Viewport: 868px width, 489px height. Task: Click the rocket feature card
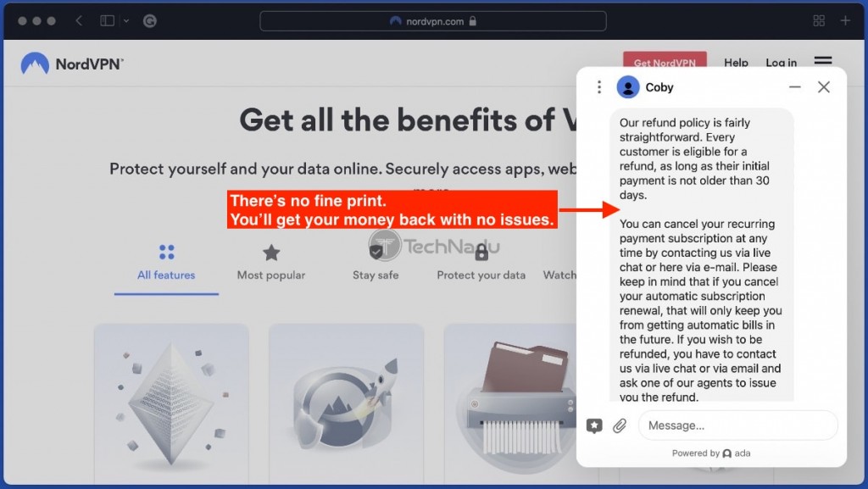tap(346, 403)
